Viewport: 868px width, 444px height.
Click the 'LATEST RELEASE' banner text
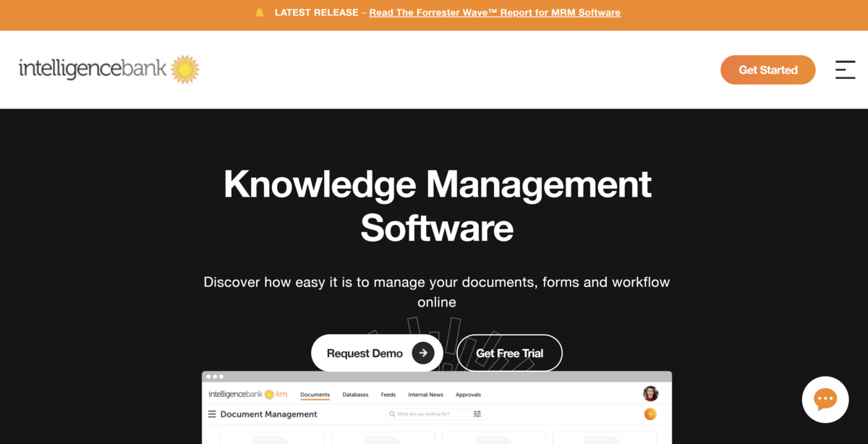point(316,12)
